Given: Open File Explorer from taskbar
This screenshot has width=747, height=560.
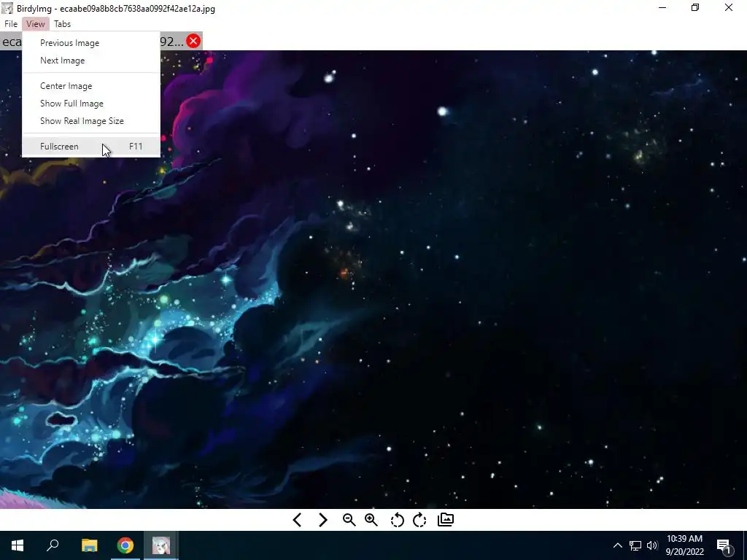Looking at the screenshot, I should 89,545.
